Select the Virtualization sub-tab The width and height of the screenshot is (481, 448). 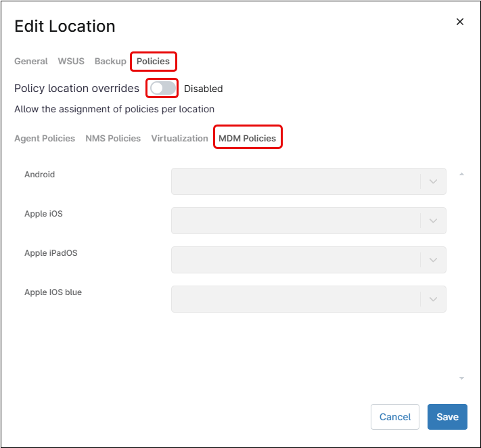click(x=179, y=138)
